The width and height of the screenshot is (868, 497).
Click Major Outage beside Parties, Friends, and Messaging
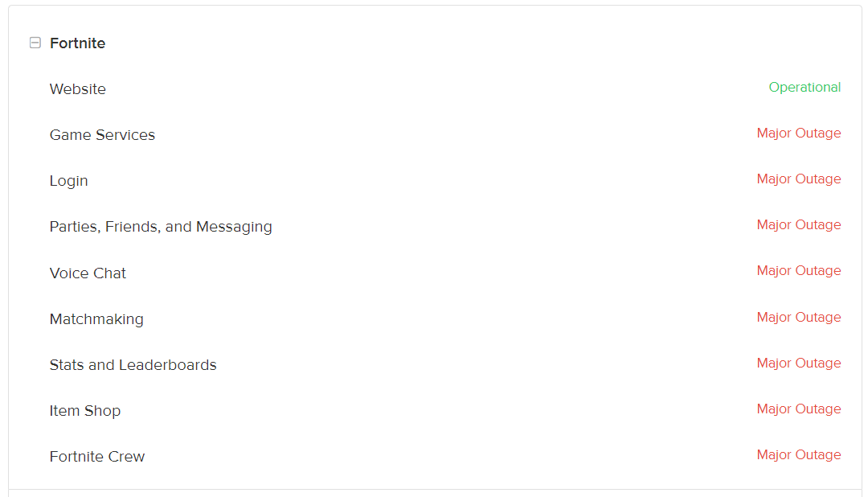798,225
